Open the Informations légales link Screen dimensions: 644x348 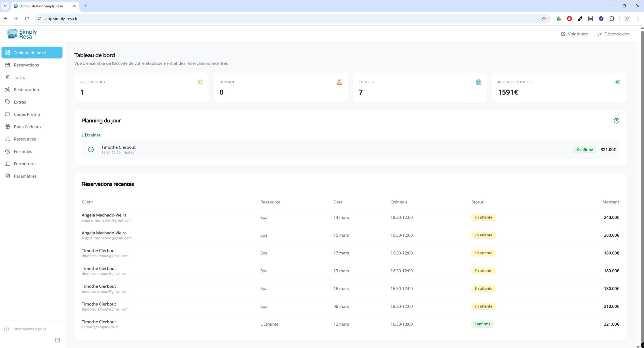coord(29,329)
